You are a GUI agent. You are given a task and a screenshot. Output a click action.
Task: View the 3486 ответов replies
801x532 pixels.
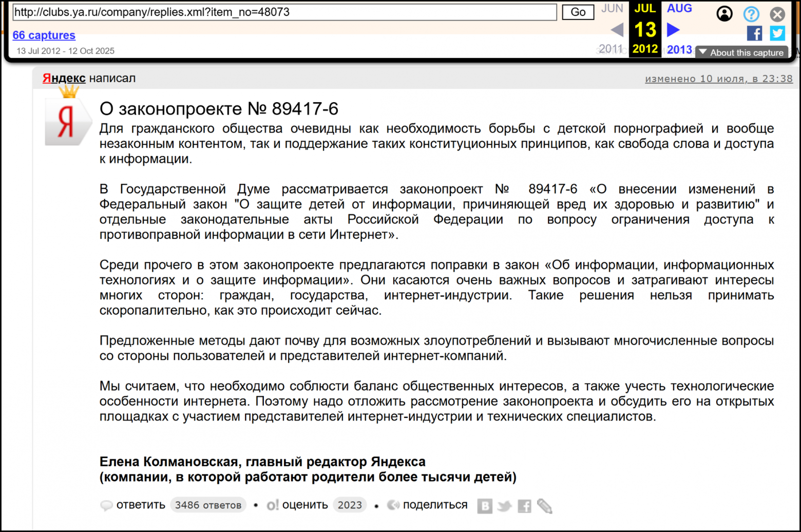208,505
